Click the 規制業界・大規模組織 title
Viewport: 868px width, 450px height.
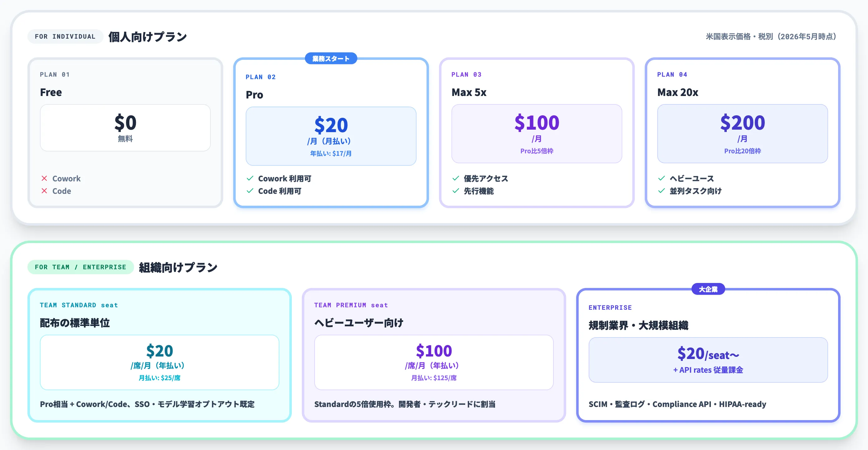click(x=638, y=325)
